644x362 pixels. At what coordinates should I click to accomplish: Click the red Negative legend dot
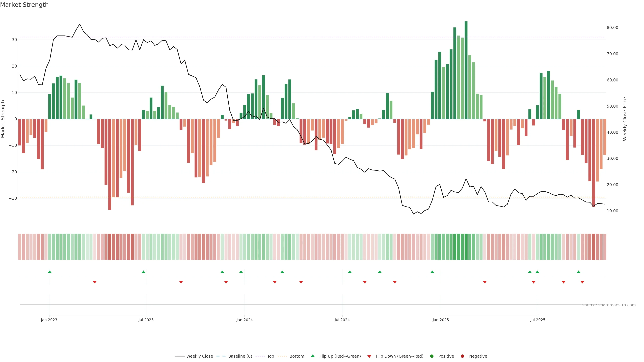[462, 356]
